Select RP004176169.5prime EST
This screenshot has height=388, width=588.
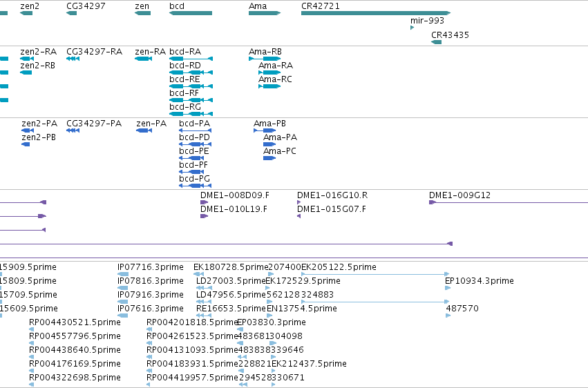32,371
